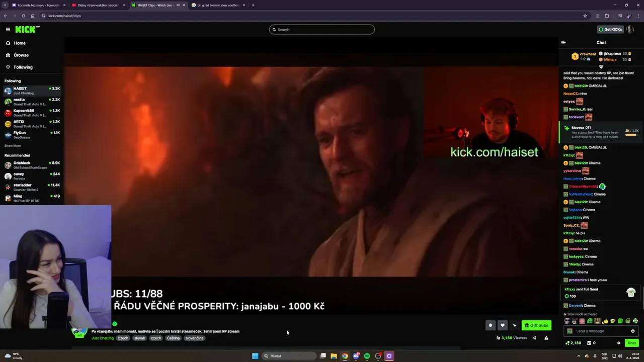
Task: Open user profile avatar menu
Action: point(630,30)
